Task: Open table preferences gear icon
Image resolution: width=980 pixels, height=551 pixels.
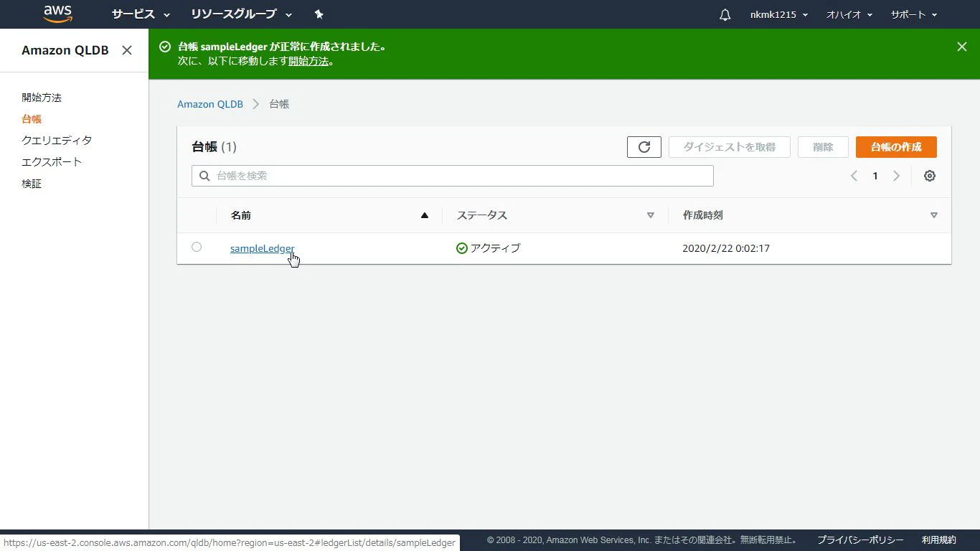Action: 930,176
